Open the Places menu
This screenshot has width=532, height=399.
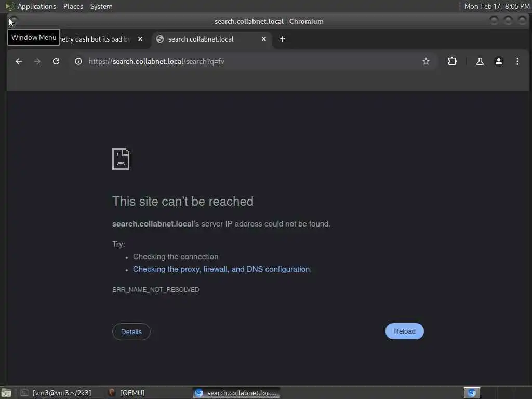coord(73,6)
